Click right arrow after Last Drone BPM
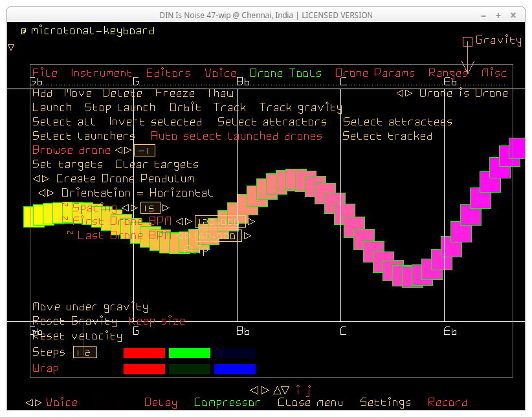532x417 pixels. point(248,236)
